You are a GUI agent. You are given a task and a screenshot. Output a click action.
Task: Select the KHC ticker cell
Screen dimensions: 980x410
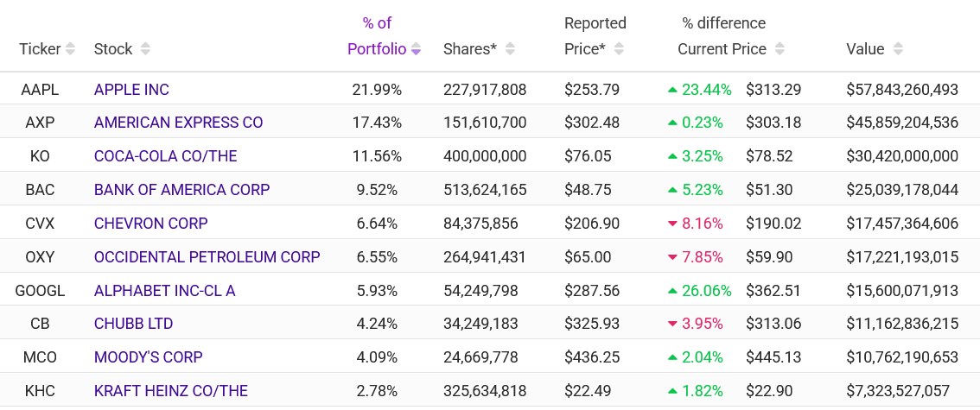(40, 391)
